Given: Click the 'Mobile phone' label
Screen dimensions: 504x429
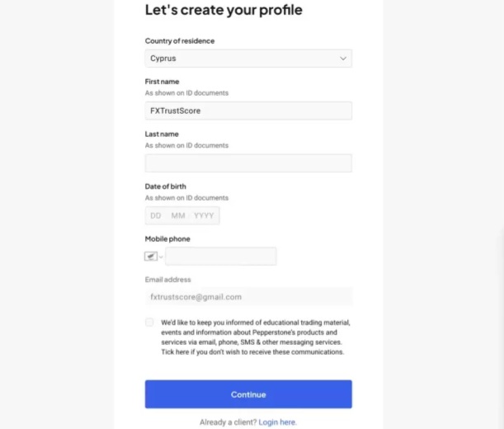Looking at the screenshot, I should 167,239.
